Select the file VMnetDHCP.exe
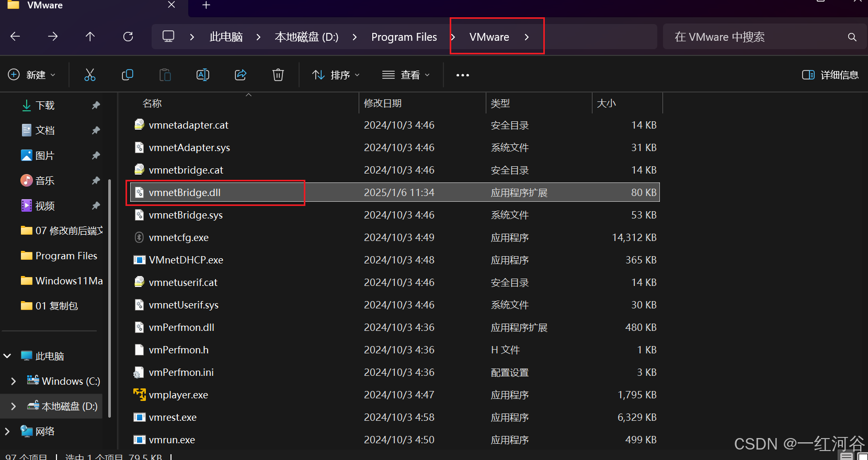 (186, 260)
